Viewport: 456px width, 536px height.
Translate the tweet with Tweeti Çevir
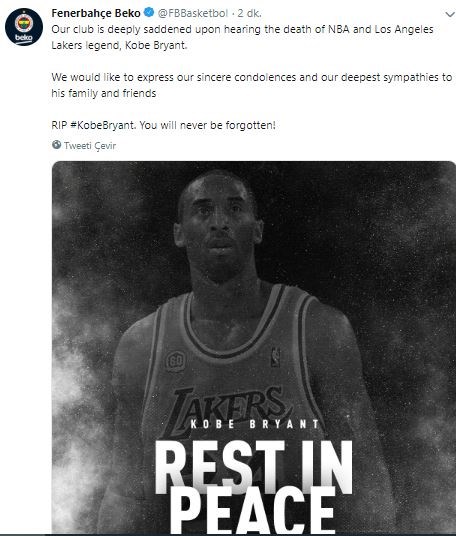[x=90, y=146]
